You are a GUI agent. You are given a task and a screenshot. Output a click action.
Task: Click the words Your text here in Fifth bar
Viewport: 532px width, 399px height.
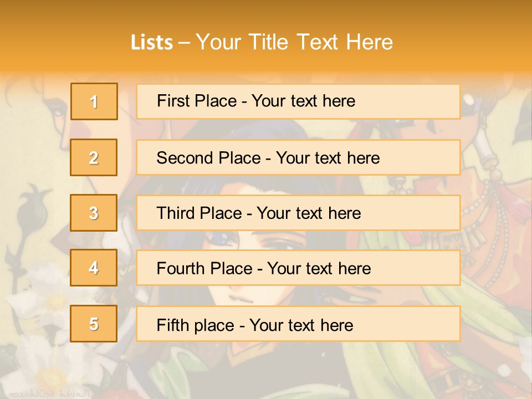(x=301, y=325)
